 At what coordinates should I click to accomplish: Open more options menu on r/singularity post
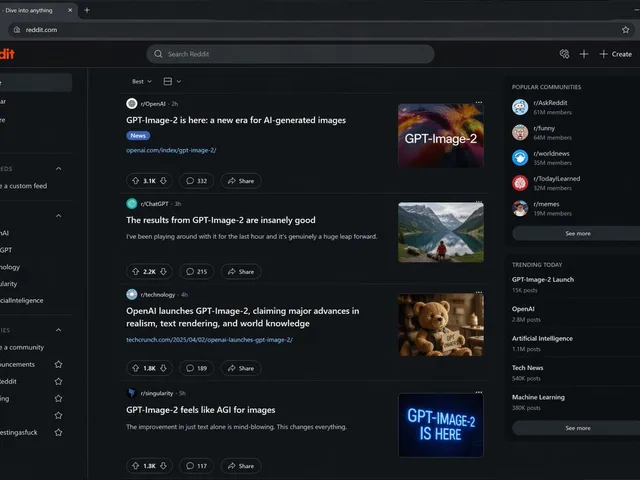tap(479, 392)
